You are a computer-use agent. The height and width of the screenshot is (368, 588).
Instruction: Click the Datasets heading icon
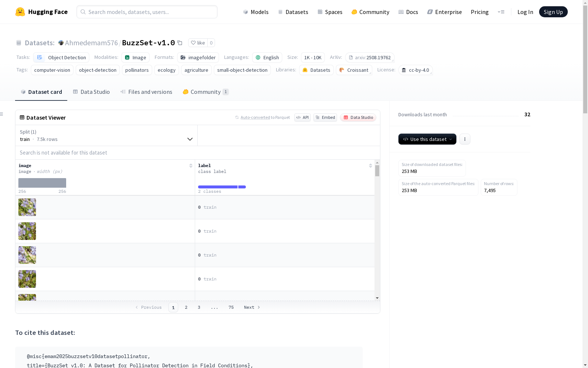19,43
